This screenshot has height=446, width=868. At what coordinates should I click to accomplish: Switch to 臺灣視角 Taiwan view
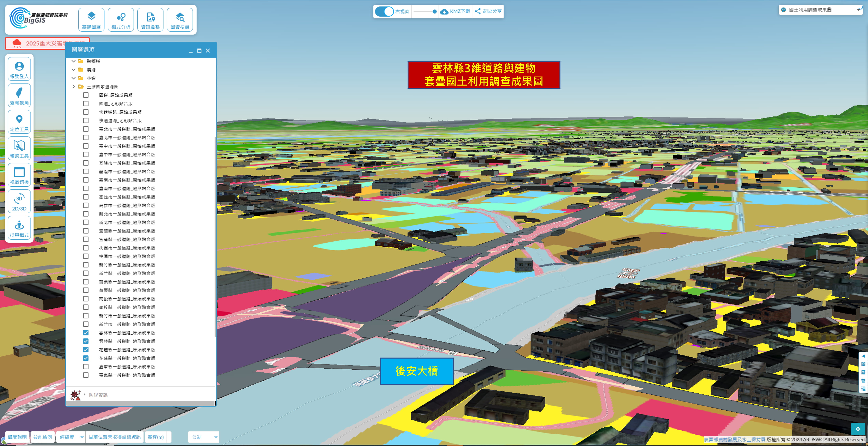pos(19,96)
